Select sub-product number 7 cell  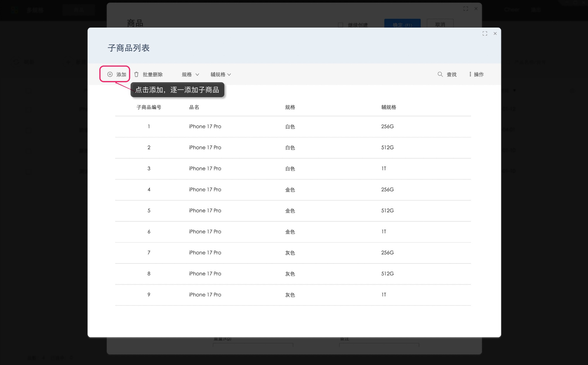coord(149,253)
